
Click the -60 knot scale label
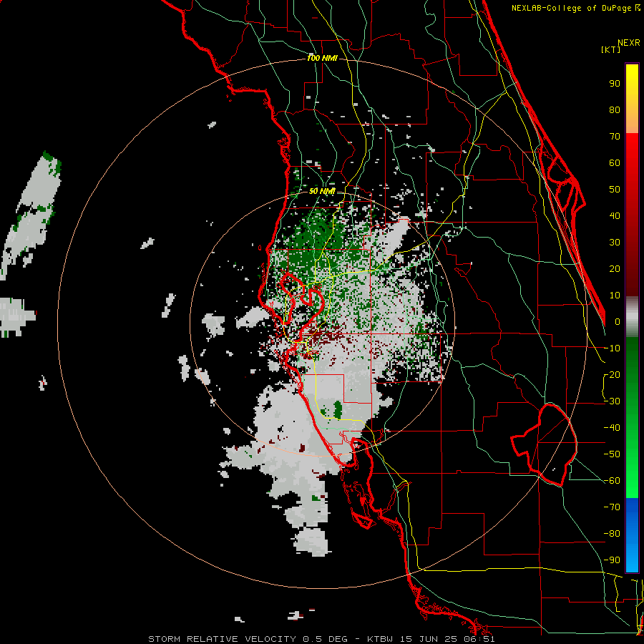(x=612, y=481)
